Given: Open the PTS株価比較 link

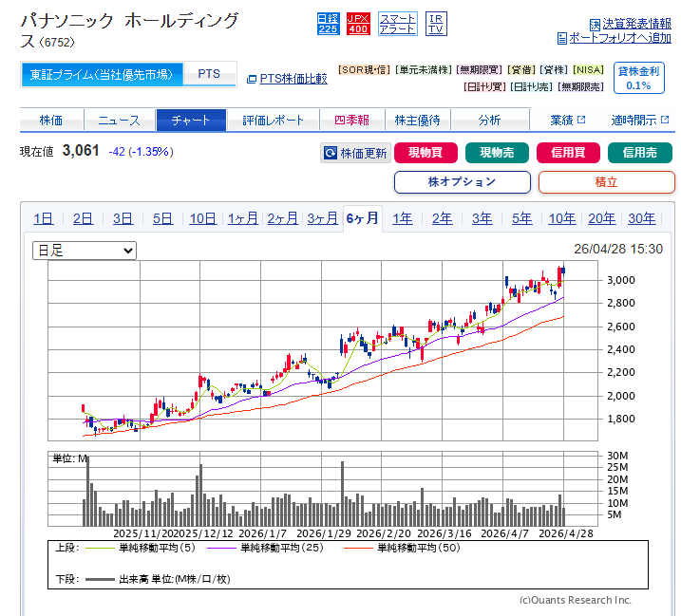Looking at the screenshot, I should [293, 79].
